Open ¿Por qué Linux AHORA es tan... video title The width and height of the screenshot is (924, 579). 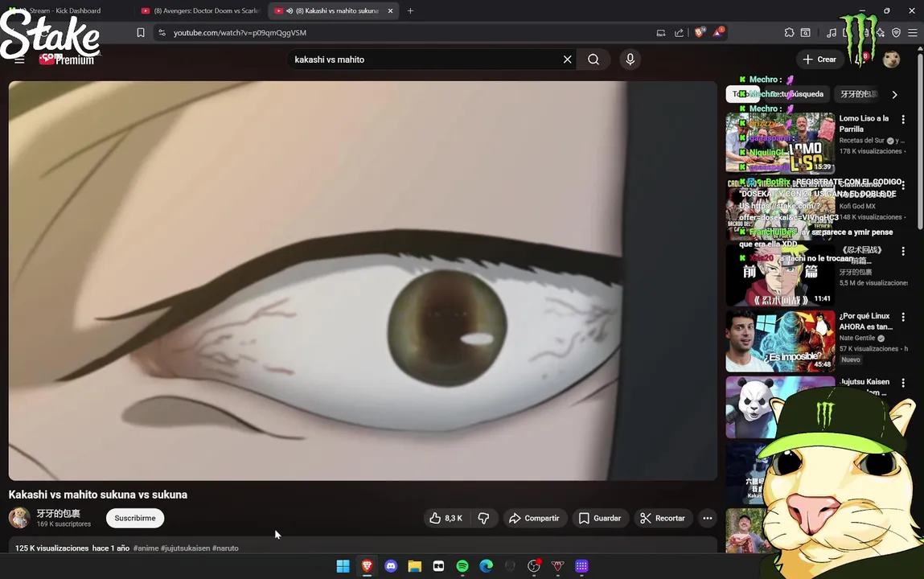click(865, 322)
